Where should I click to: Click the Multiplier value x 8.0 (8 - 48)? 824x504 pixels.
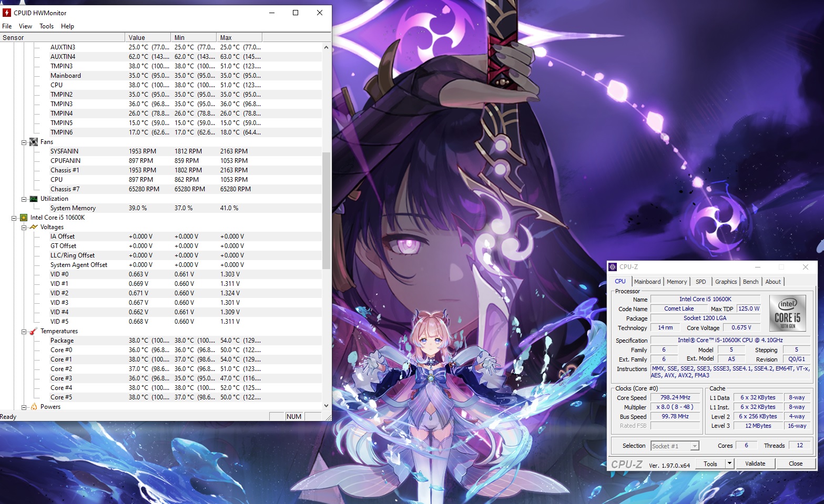[x=675, y=407]
